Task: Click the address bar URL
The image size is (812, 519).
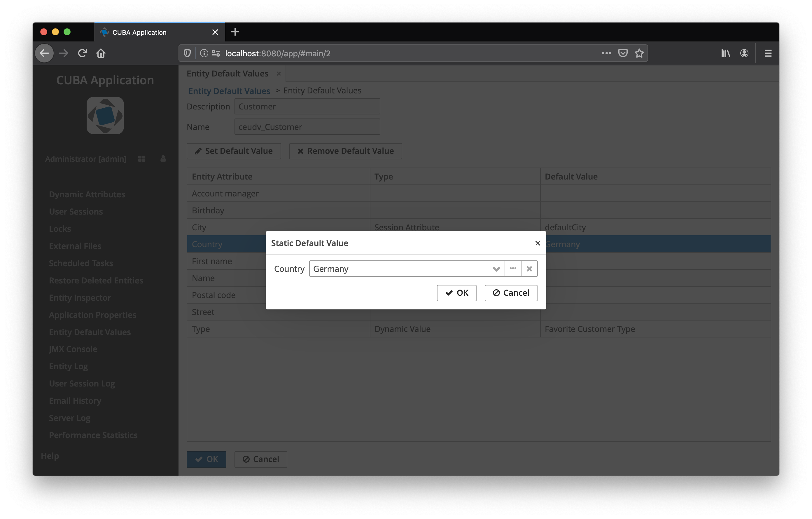Action: click(278, 53)
